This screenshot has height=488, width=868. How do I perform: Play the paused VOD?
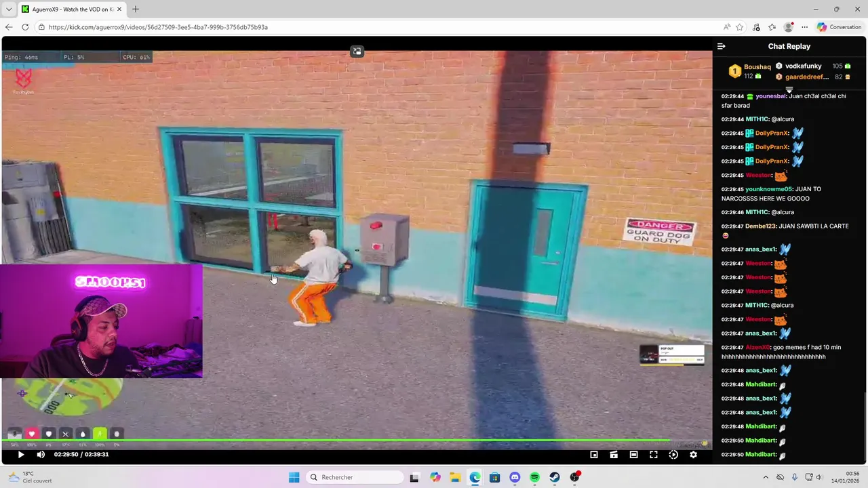point(20,455)
